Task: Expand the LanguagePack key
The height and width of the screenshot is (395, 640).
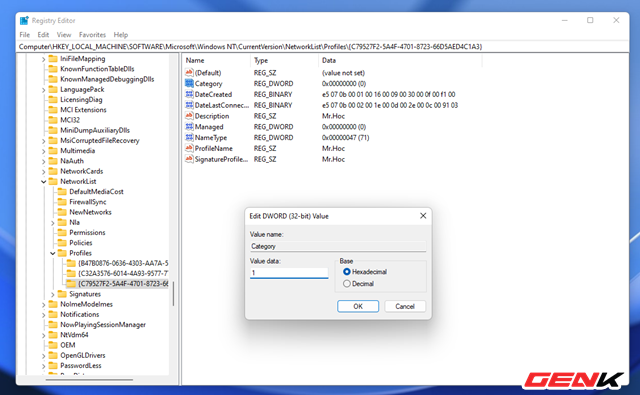Action: point(43,90)
